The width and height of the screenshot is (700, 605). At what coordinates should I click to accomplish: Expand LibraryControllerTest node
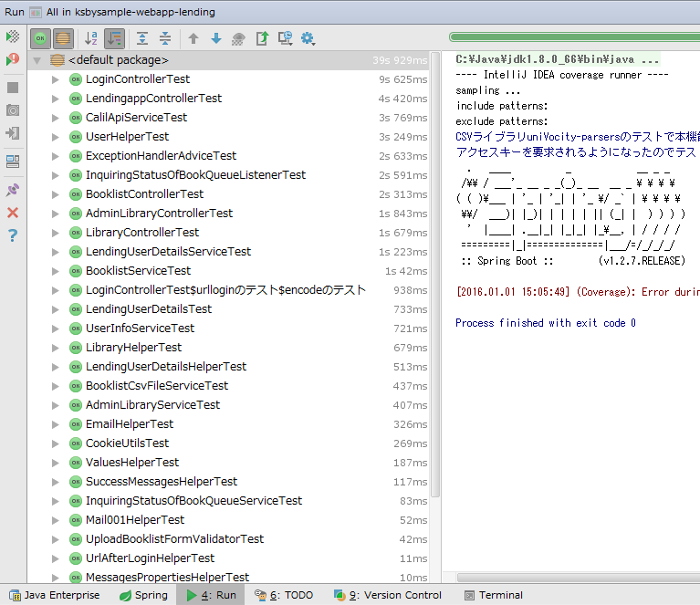[x=56, y=233]
